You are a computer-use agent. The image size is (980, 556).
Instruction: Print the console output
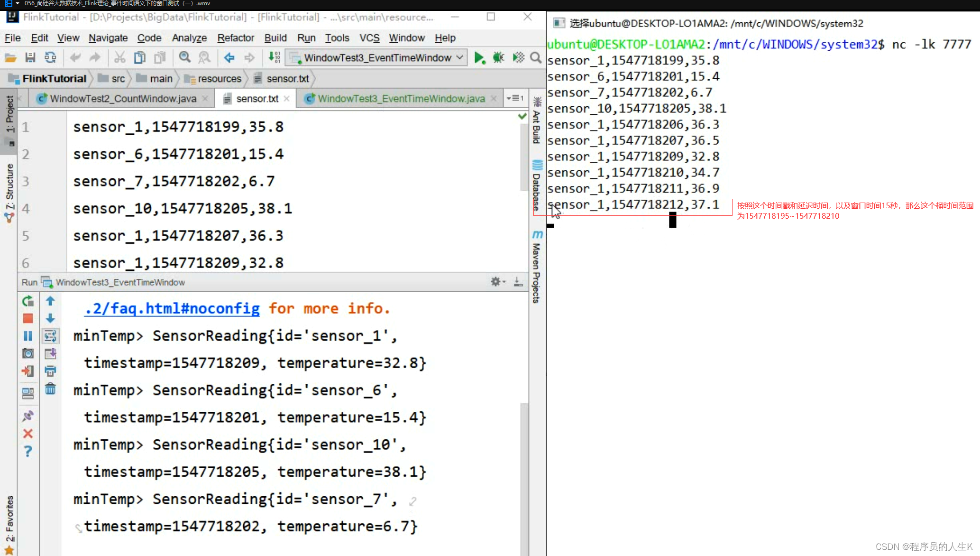pyautogui.click(x=50, y=371)
